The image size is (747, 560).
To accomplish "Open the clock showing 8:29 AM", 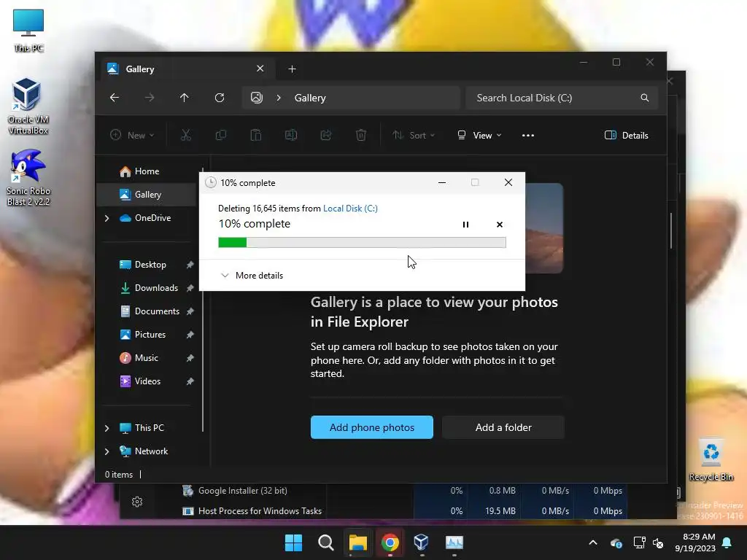I will [695, 542].
